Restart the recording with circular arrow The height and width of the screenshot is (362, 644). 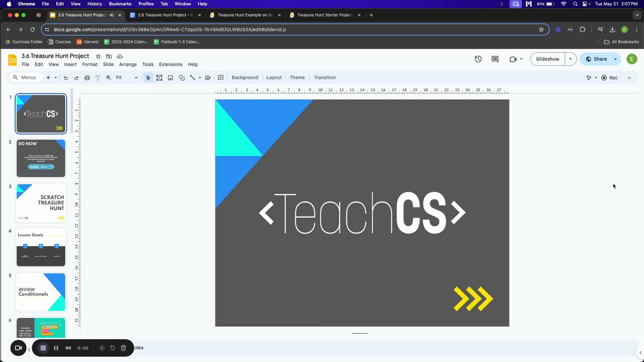point(113,348)
